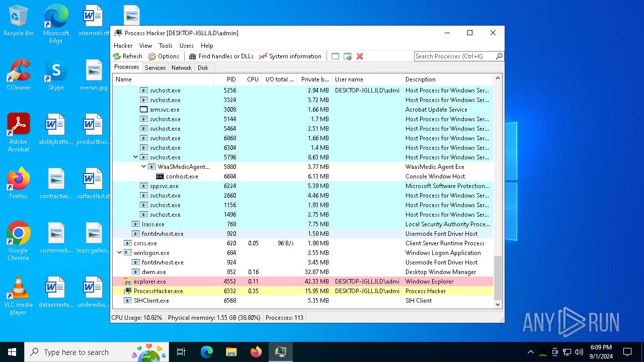Image resolution: width=644 pixels, height=362 pixels.
Task: Click the find window and thread icon
Action: tap(347, 56)
